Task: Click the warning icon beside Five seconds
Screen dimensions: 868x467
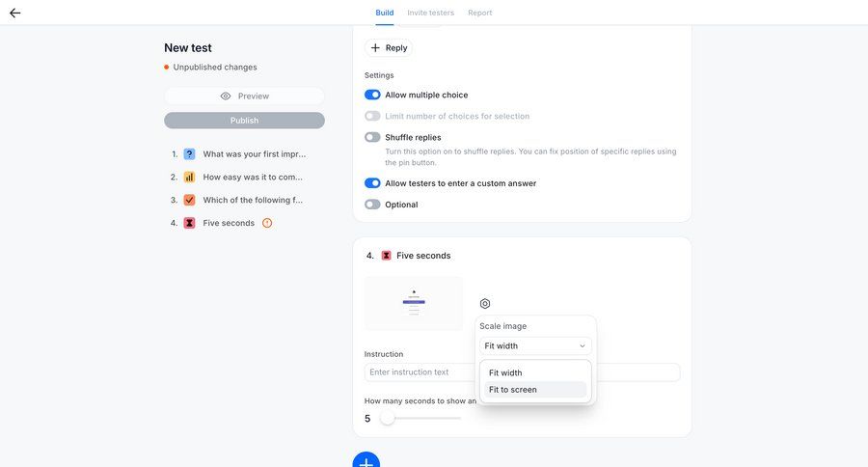Action: coord(267,223)
